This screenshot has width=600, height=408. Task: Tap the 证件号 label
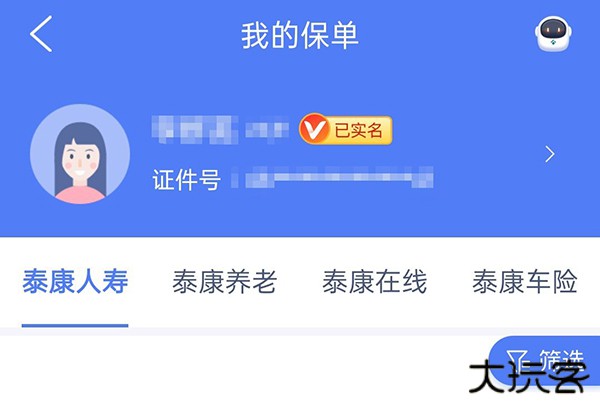[186, 180]
